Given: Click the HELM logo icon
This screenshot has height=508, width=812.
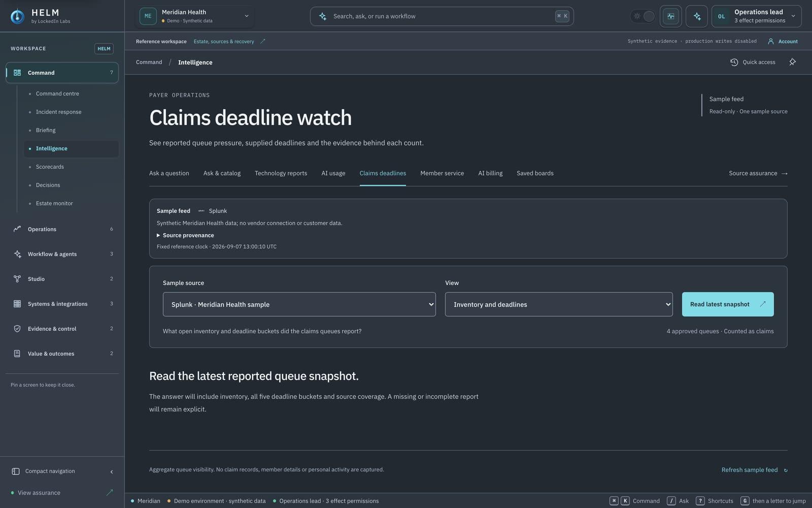Looking at the screenshot, I should 17,16.
